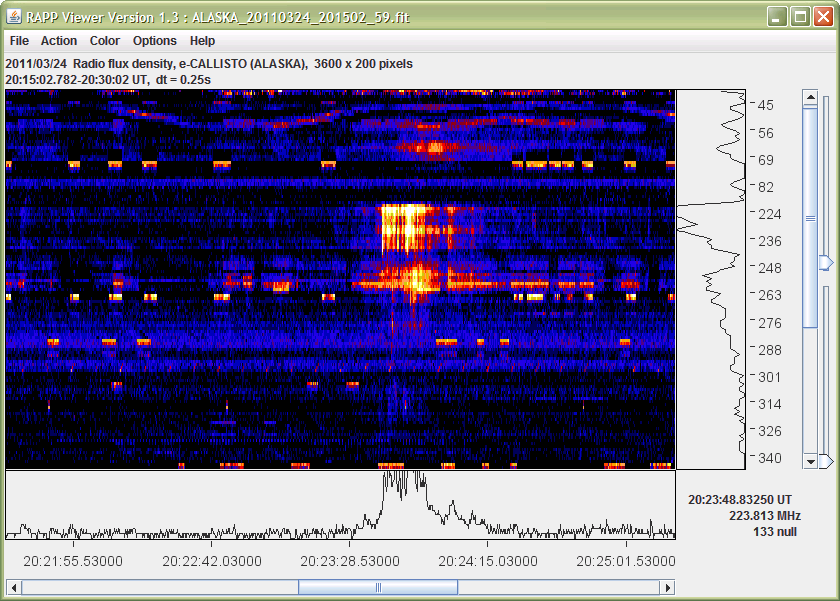Click the 20:24:15.03000 time label
The height and width of the screenshot is (601, 840).
coord(488,561)
